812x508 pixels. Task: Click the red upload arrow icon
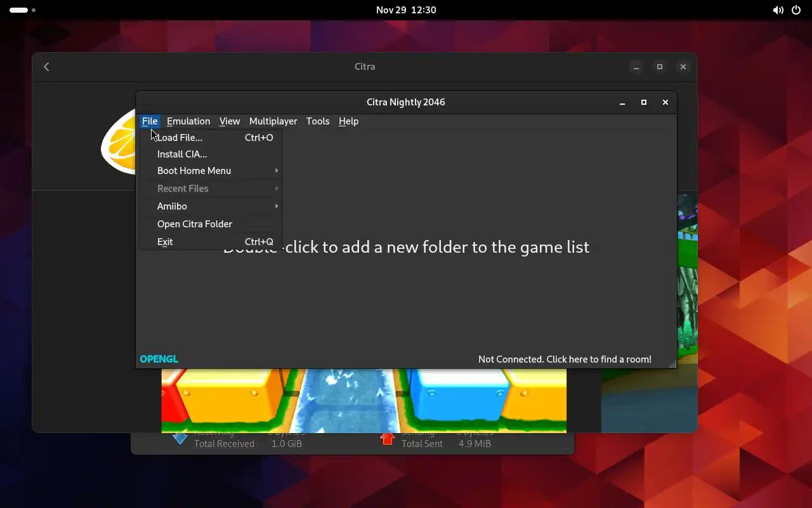pos(388,438)
